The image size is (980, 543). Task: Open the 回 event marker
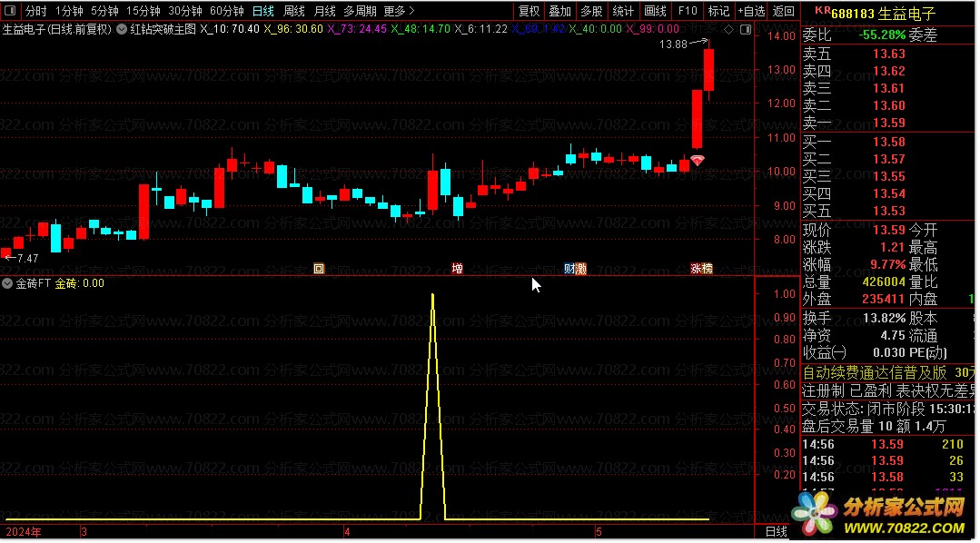coord(319,269)
